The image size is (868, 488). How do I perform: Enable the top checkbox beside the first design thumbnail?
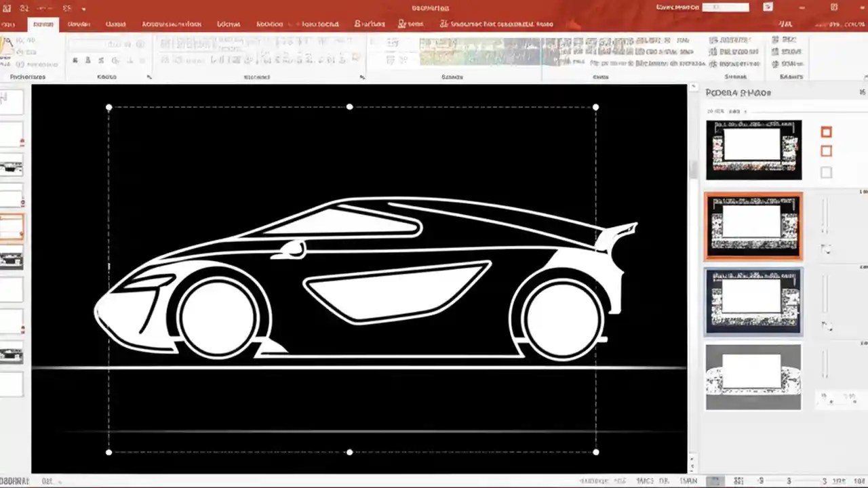pos(826,132)
